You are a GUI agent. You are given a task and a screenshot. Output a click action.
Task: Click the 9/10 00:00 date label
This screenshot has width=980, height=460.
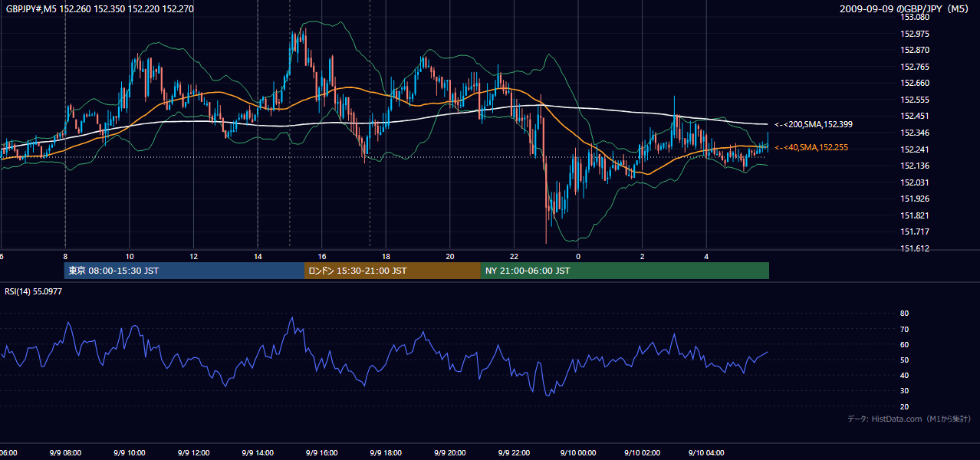tap(578, 452)
